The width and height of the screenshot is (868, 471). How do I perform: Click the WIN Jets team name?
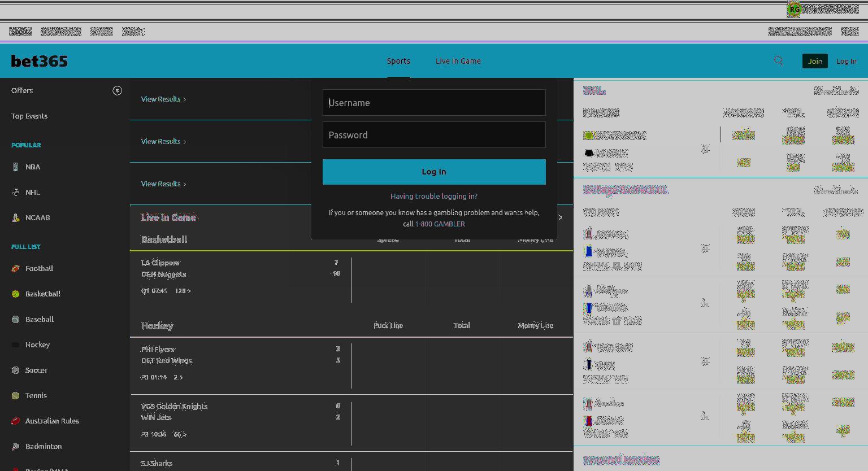pyautogui.click(x=157, y=417)
